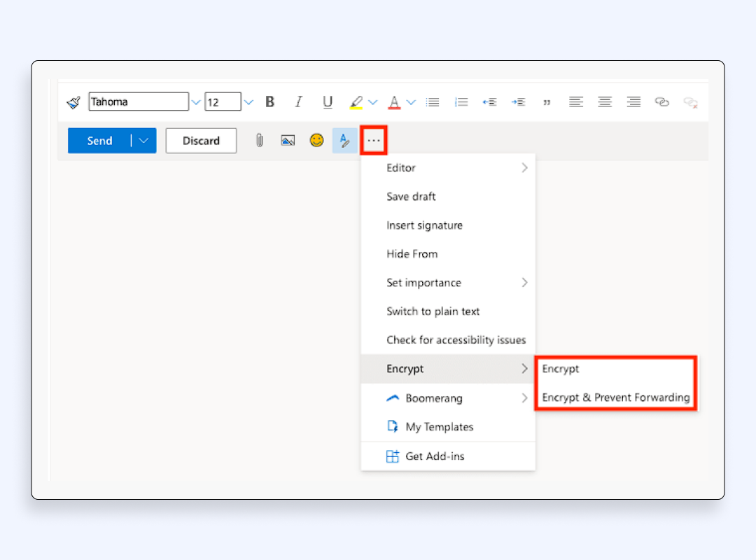Apply the yellow highlight color

pyautogui.click(x=356, y=102)
